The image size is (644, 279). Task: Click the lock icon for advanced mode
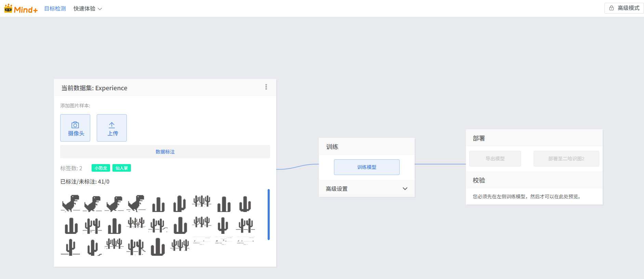click(612, 8)
